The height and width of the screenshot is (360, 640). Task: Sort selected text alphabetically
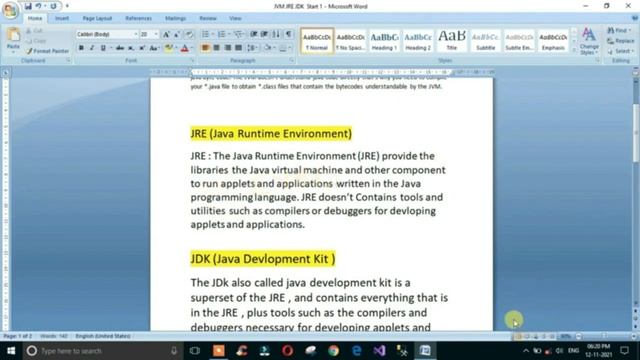click(276, 34)
